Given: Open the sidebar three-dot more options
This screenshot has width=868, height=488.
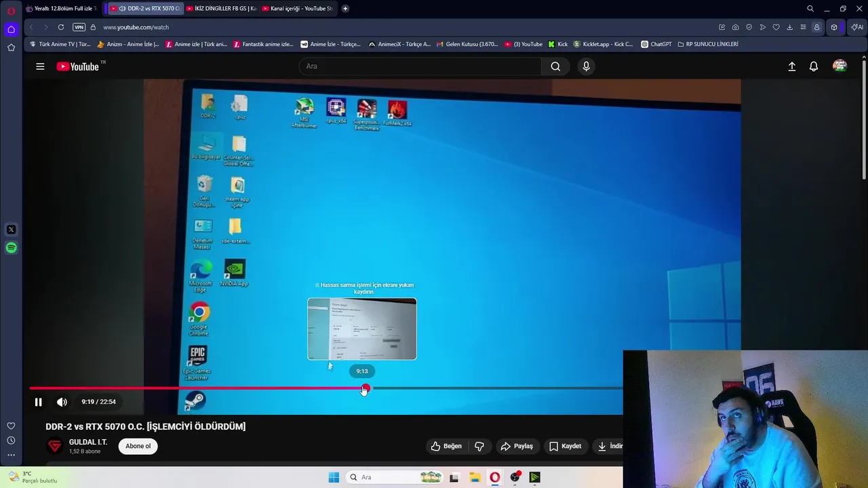Looking at the screenshot, I should pos(11,455).
